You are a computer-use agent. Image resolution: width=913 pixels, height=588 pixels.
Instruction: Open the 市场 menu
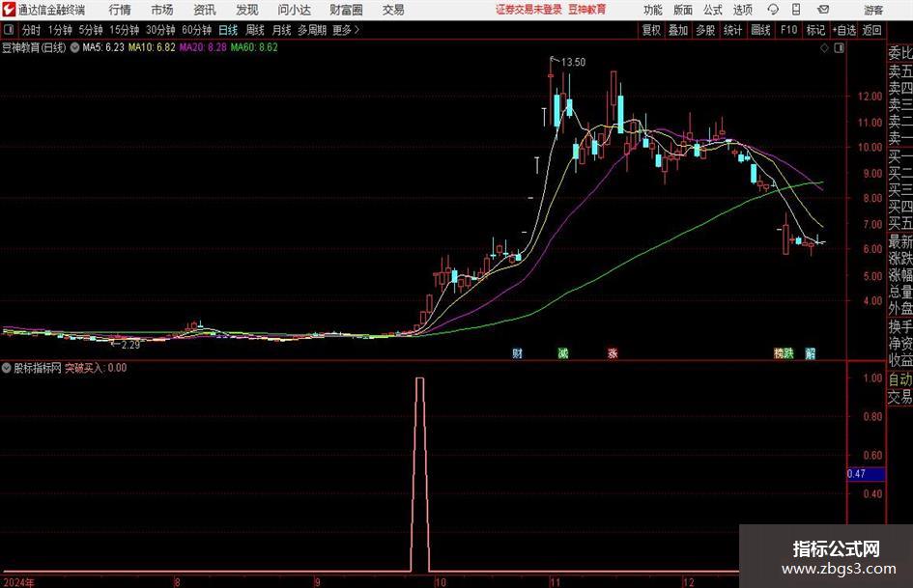pyautogui.click(x=162, y=10)
